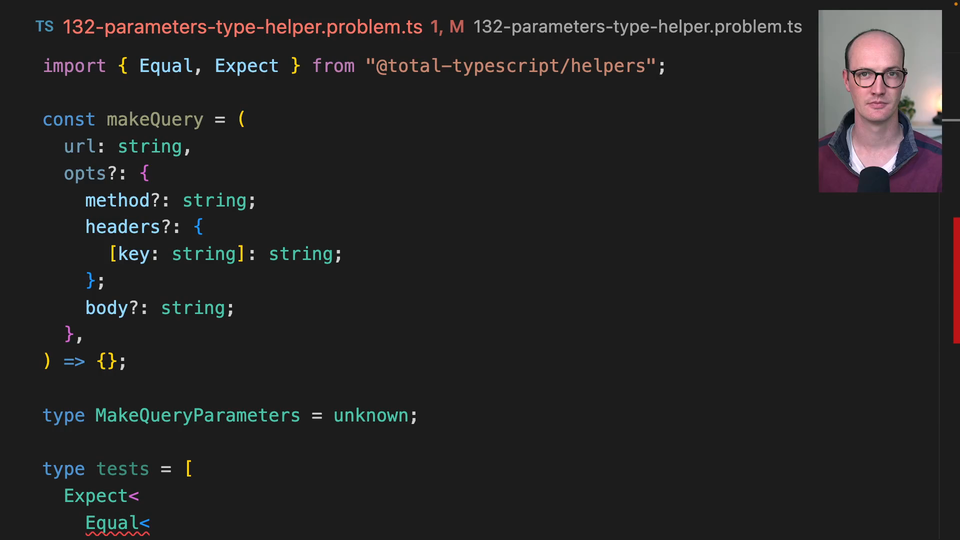This screenshot has height=540, width=960.
Task: Click the Expect< line in the tests array
Action: tap(100, 496)
